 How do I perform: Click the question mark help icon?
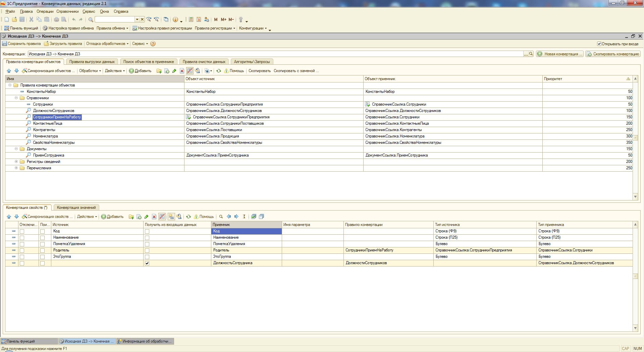(x=153, y=44)
